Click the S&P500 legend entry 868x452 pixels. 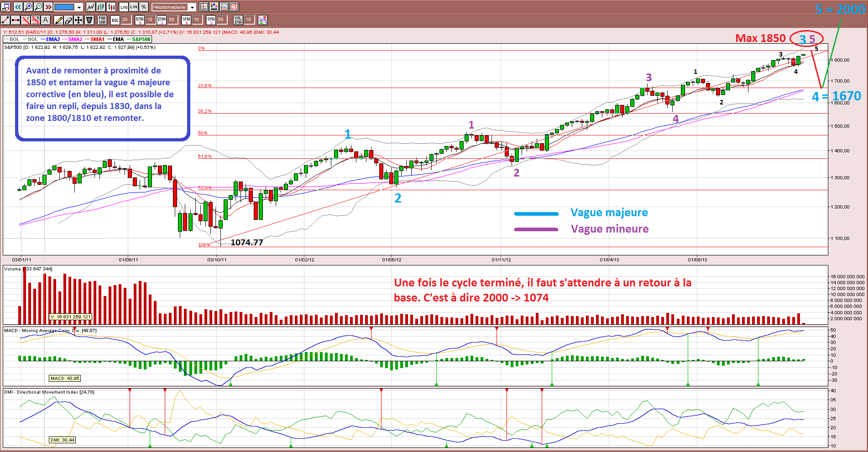click(x=138, y=40)
